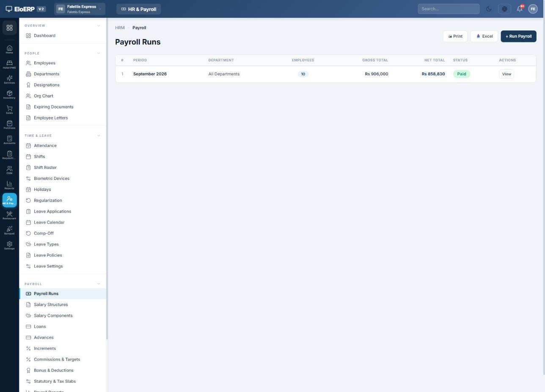Click the HRM breadcrumb link
Image resolution: width=545 pixels, height=392 pixels.
120,28
